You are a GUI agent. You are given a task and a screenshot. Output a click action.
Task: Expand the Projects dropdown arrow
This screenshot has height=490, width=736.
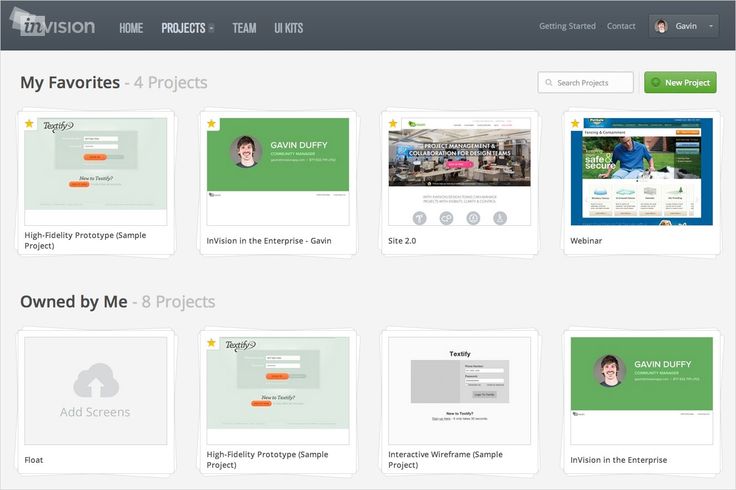(211, 29)
